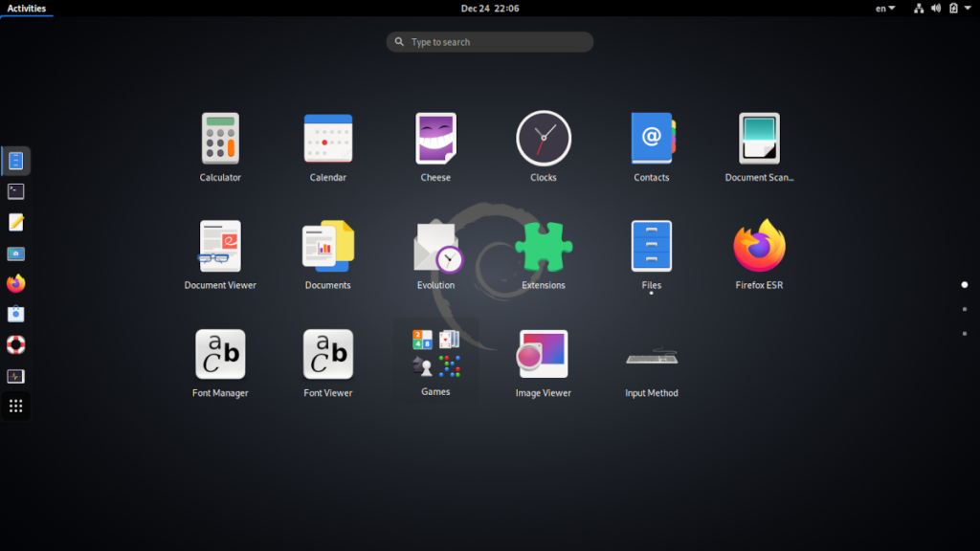The width and height of the screenshot is (980, 551).
Task: Open Font Manager
Action: 220,353
